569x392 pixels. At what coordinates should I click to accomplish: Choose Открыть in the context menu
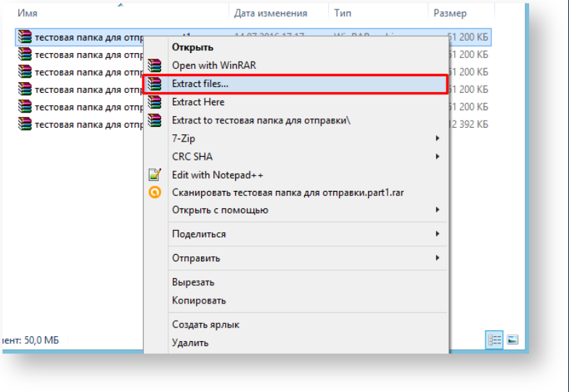[x=192, y=47]
